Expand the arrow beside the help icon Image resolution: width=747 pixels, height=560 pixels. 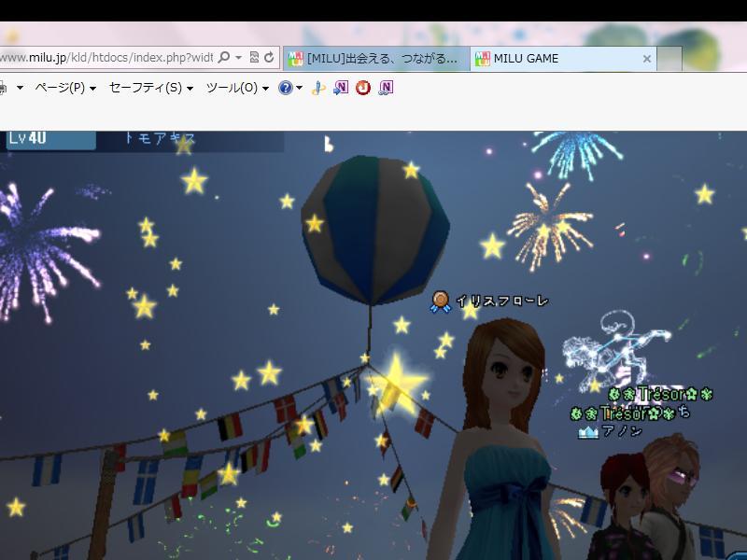pyautogui.click(x=299, y=89)
